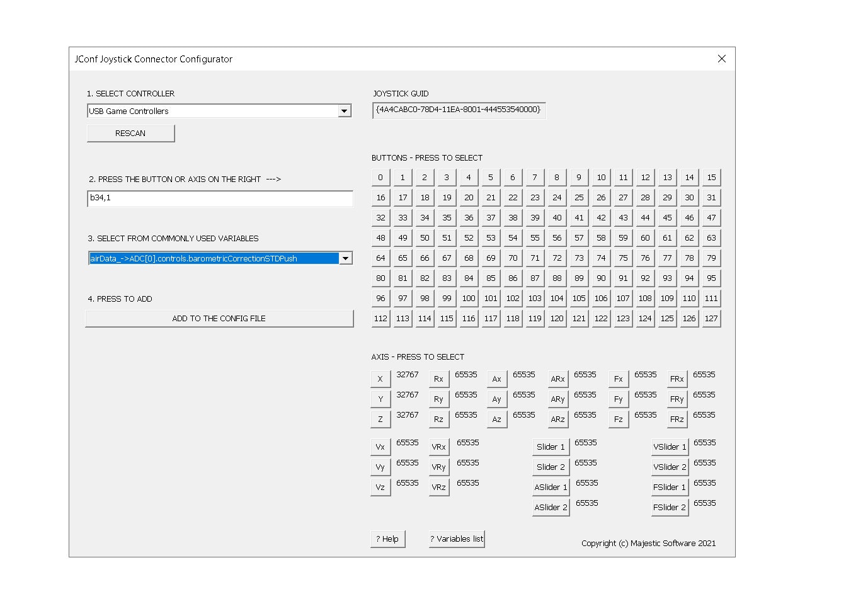Select joystick button 0

380,178
